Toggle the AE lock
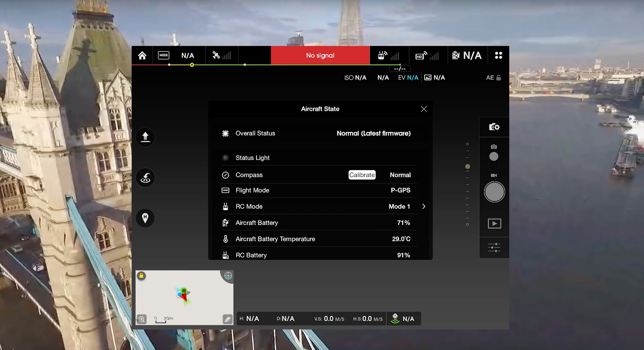 [494, 78]
